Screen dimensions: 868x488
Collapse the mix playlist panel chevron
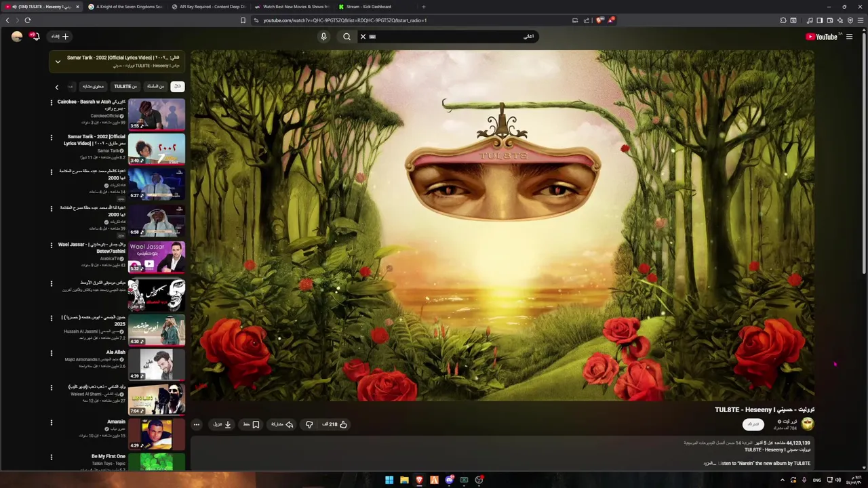click(58, 62)
